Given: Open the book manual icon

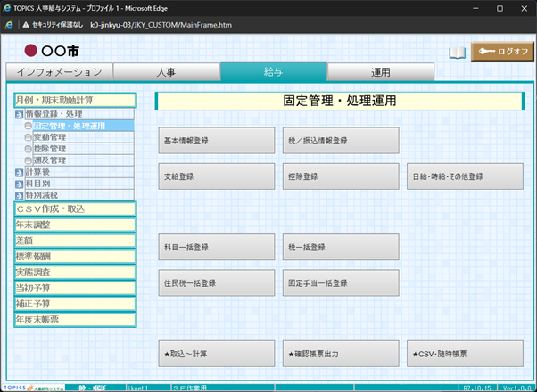Looking at the screenshot, I should [x=457, y=53].
